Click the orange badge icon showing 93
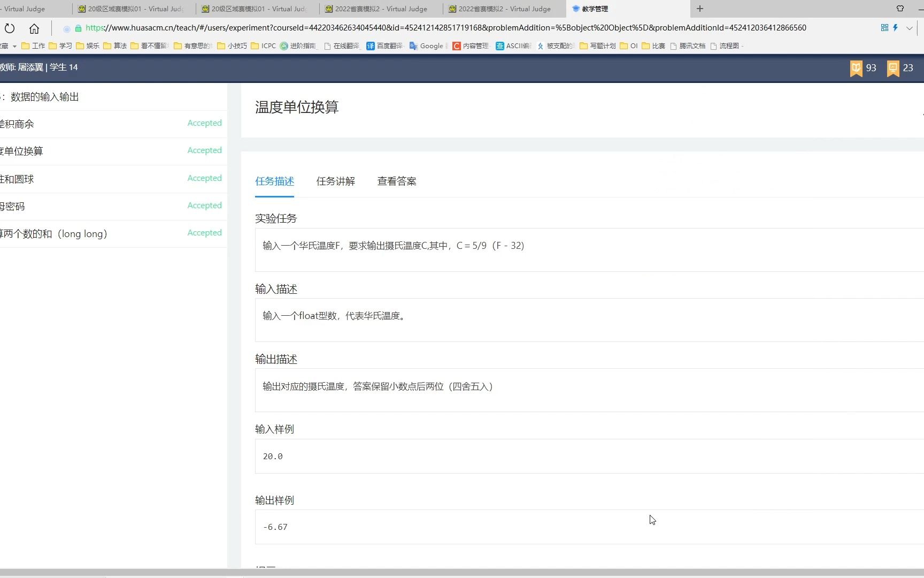 pos(856,69)
